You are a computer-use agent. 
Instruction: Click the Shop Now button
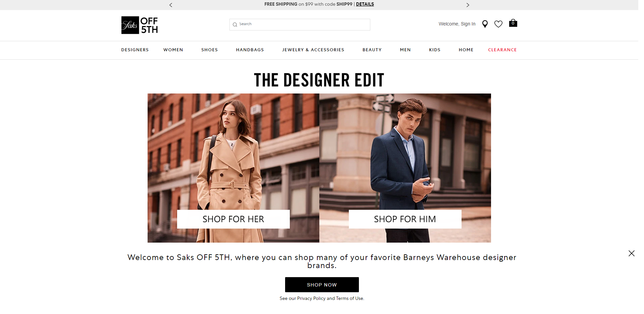point(322,285)
